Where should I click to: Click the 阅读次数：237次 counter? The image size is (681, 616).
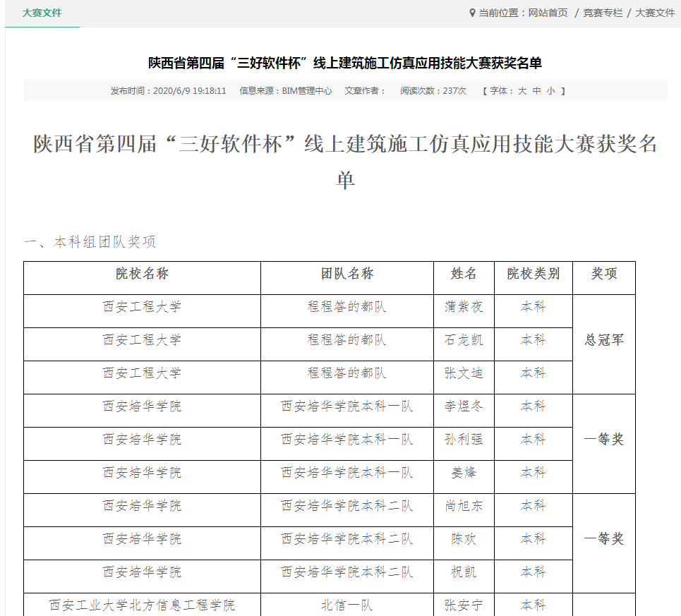coord(433,91)
